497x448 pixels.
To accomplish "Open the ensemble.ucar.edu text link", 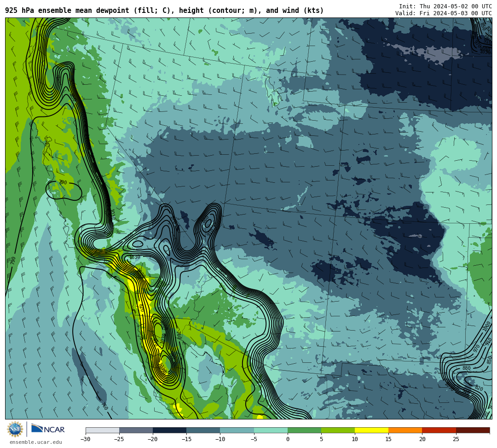I will [36, 442].
